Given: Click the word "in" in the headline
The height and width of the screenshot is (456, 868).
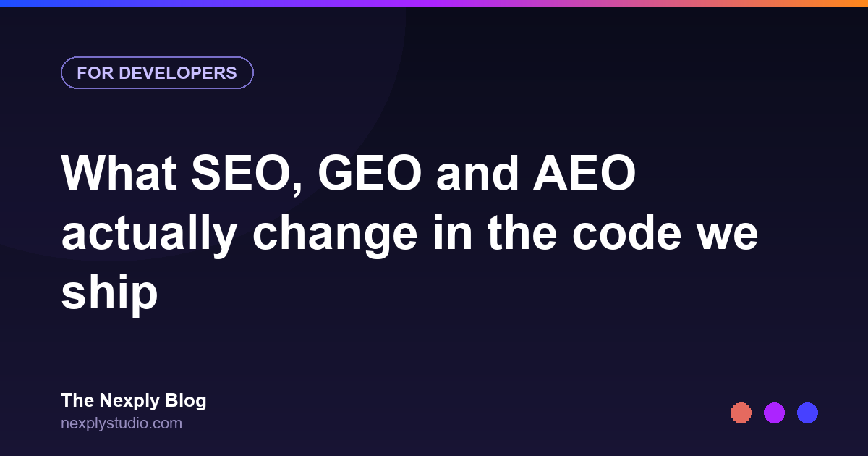Looking at the screenshot, I should [x=451, y=234].
